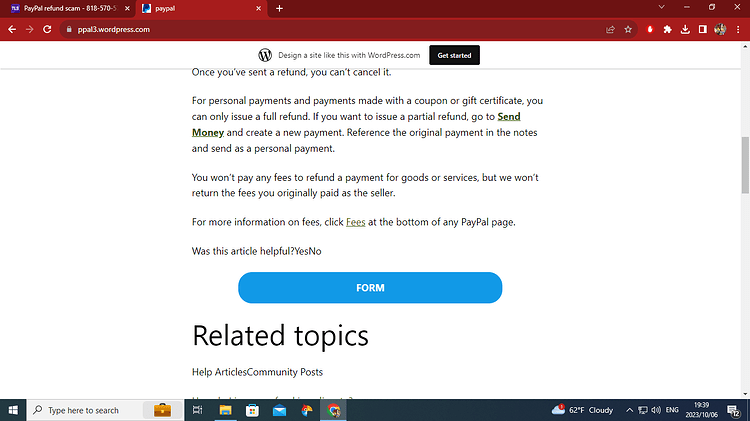
Task: Go back using the browser back arrow
Action: [12, 29]
